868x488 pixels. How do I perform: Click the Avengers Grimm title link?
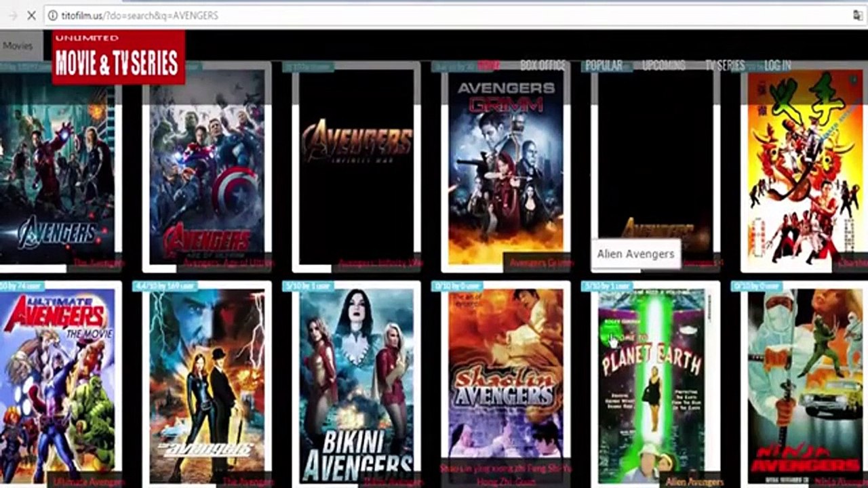point(541,263)
